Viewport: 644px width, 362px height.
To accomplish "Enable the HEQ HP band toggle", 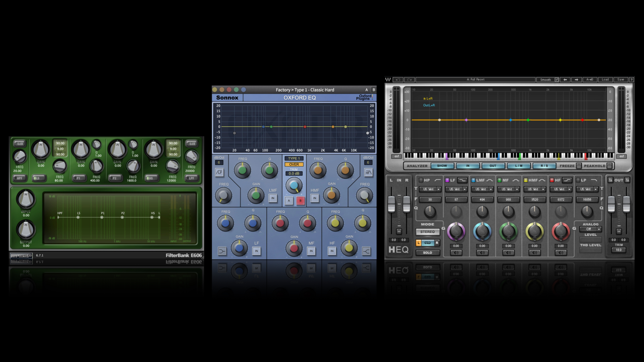I will [x=421, y=180].
